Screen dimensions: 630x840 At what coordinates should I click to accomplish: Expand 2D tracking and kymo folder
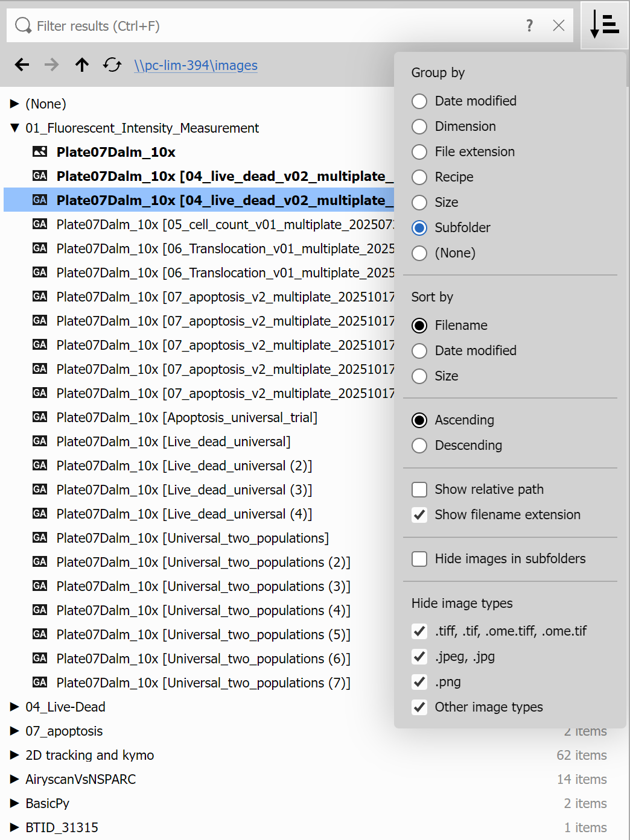(x=14, y=755)
